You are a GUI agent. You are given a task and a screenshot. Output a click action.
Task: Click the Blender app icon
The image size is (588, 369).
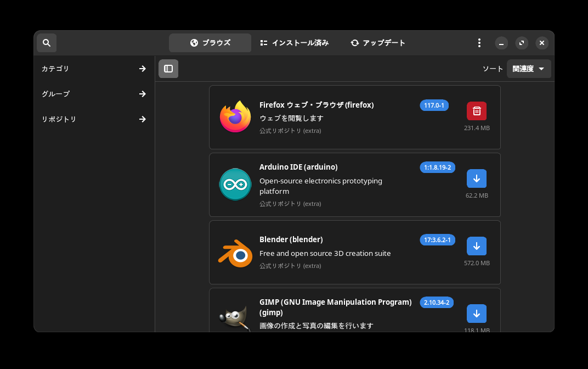235,253
